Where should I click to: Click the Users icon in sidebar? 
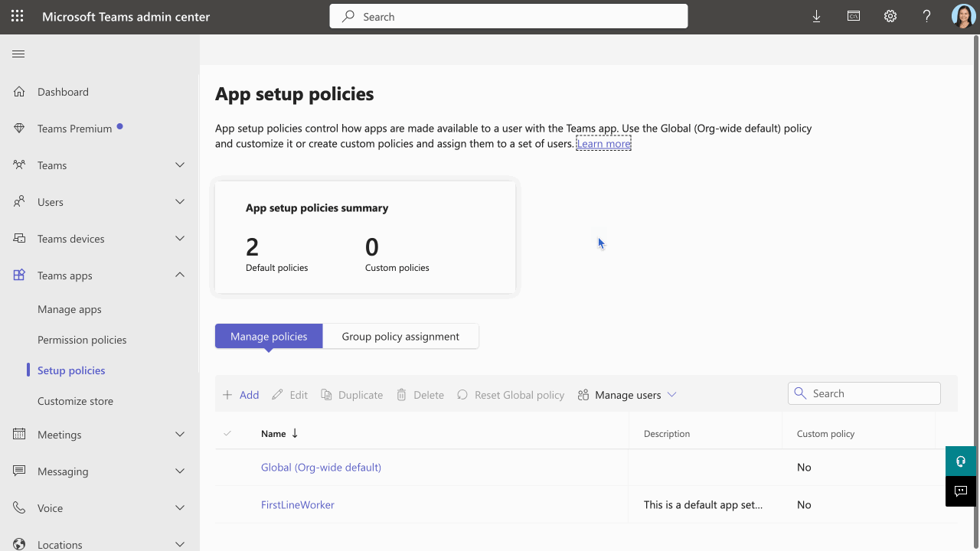coord(19,202)
